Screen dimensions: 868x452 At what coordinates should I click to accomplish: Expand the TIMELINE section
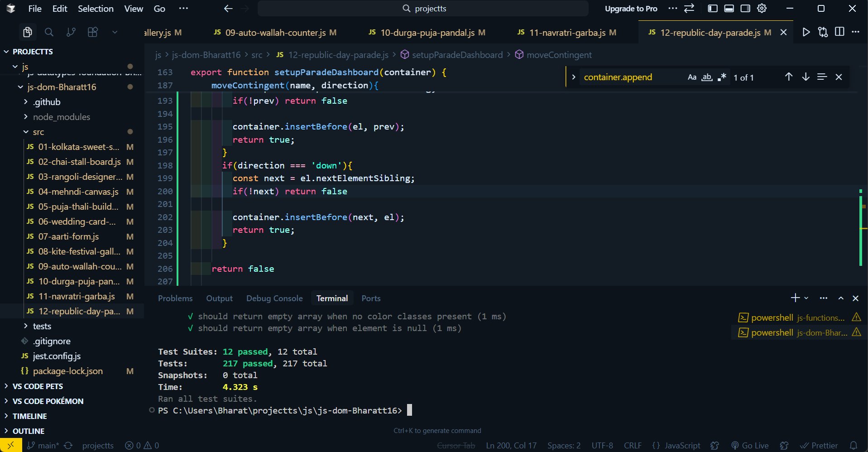click(29, 416)
